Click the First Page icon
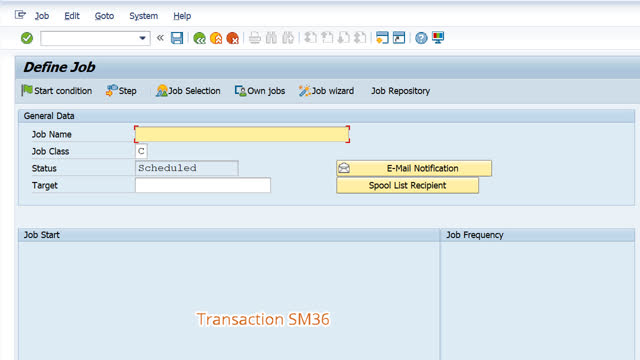Screen dimensions: 640x360 [x=310, y=38]
